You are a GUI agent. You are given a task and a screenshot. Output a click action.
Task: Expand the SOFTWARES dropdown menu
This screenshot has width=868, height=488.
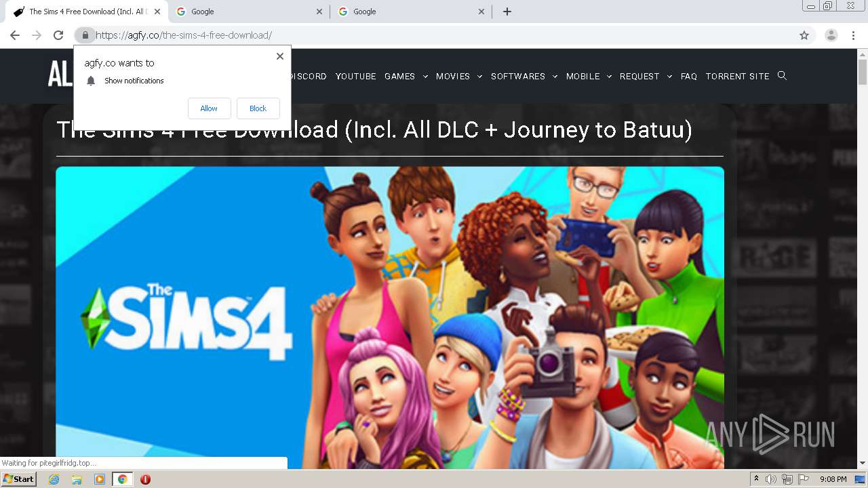[x=524, y=77]
